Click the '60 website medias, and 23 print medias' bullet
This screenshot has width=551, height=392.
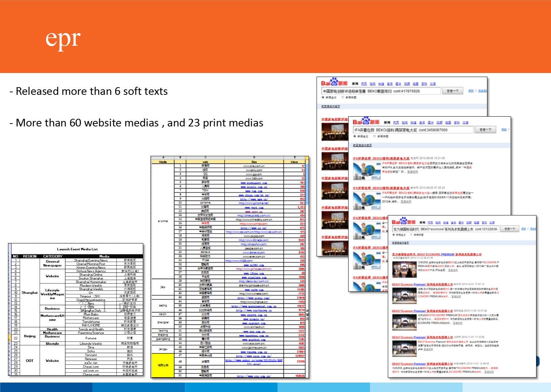point(136,123)
